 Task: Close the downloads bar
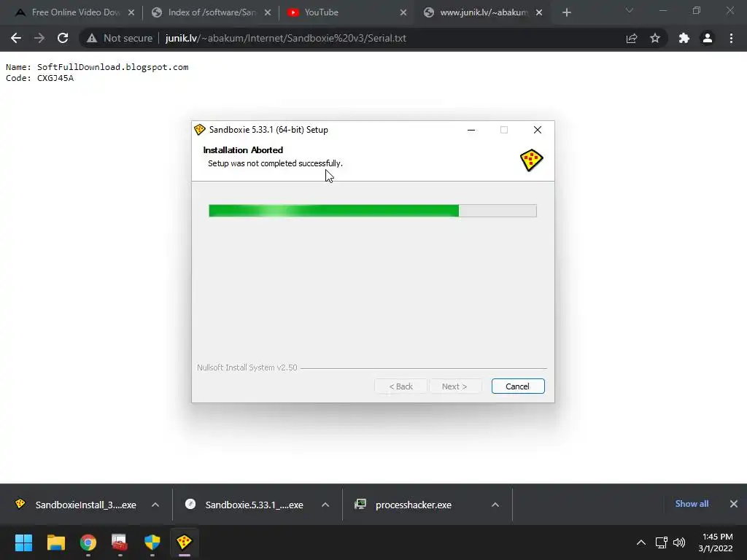pos(734,504)
